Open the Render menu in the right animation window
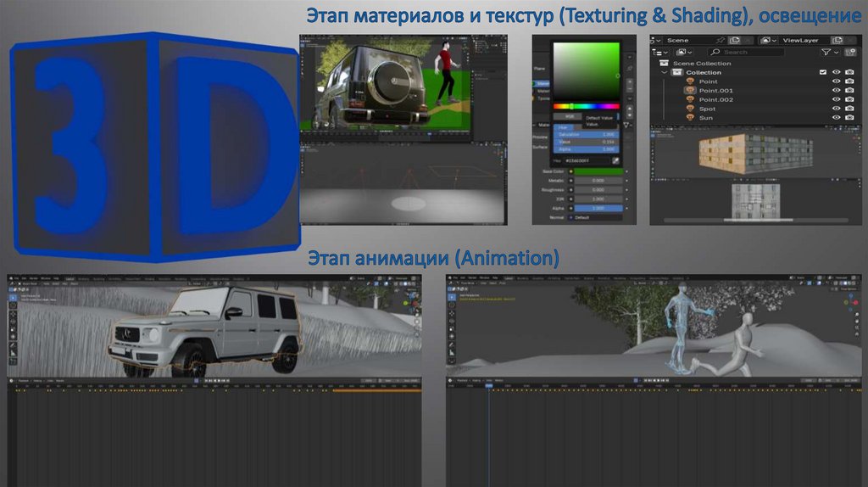Screen dimensions: 868x487 (472, 278)
